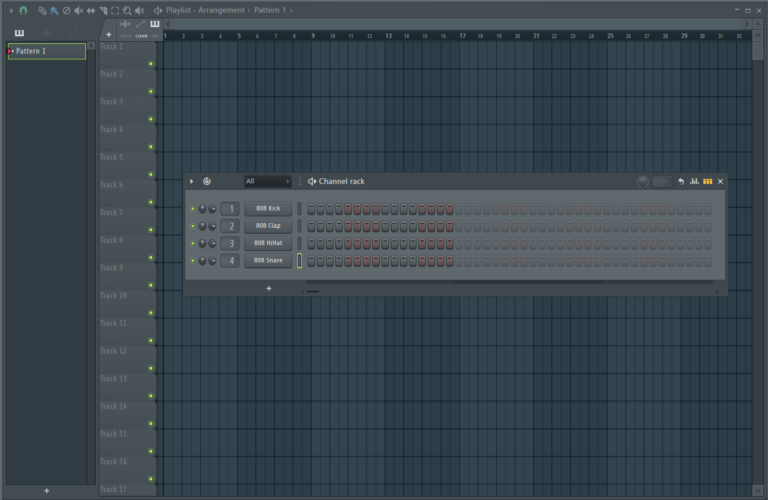The width and height of the screenshot is (768, 500).
Task: Show patterns in the picker panel
Action: point(19,33)
